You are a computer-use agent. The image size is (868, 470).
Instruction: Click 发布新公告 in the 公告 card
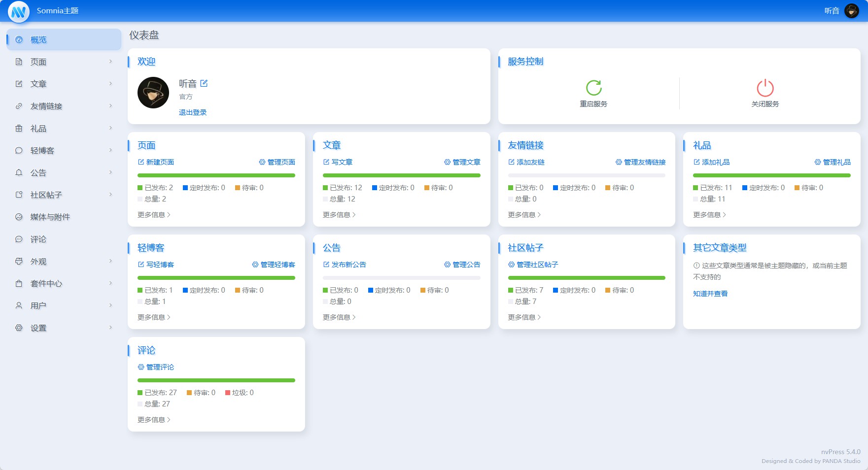coord(345,265)
